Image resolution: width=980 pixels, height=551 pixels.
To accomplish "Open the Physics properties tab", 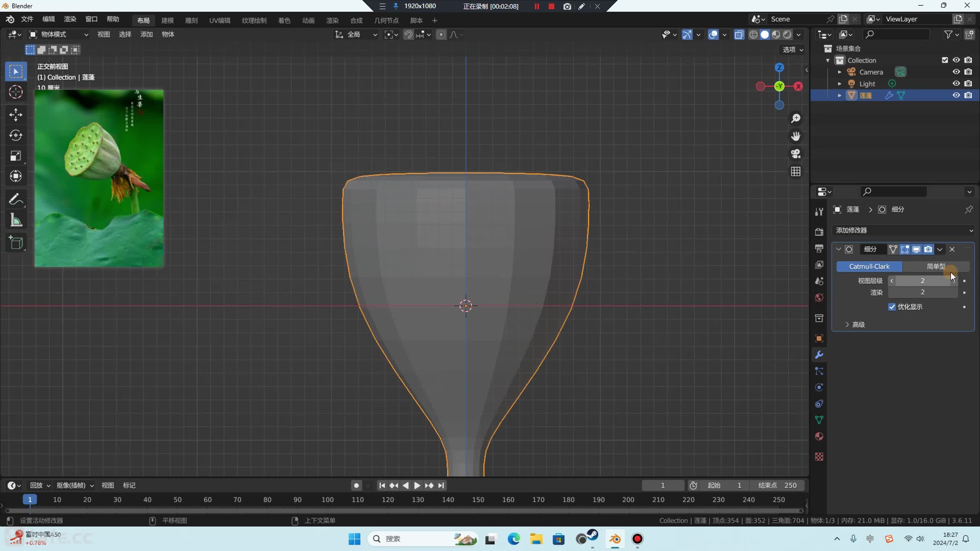I will [819, 387].
